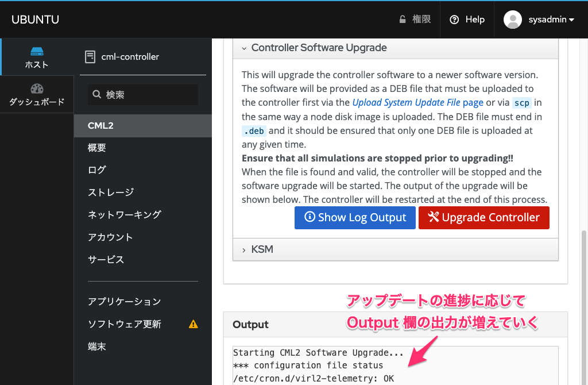Click the search magnifier icon
This screenshot has width=588, height=385.
coord(96,94)
